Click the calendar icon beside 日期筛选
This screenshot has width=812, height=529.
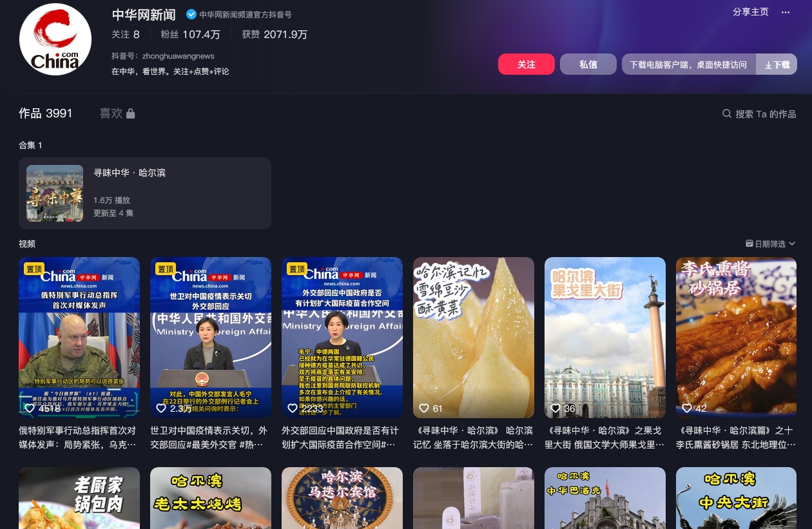749,244
